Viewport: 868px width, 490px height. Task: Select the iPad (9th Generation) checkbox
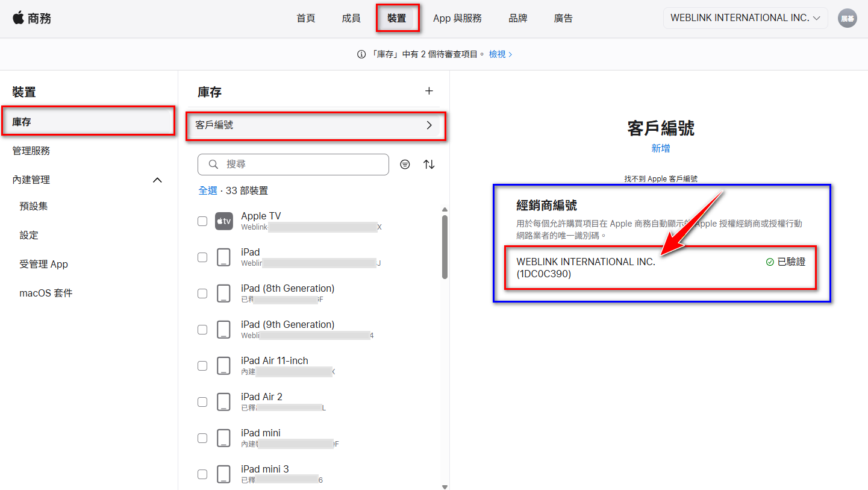[202, 330]
